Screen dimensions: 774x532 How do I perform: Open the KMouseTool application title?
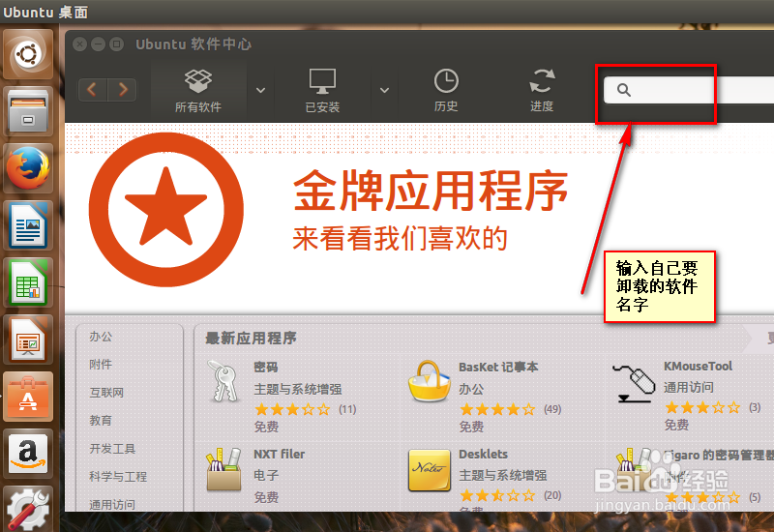coord(698,367)
